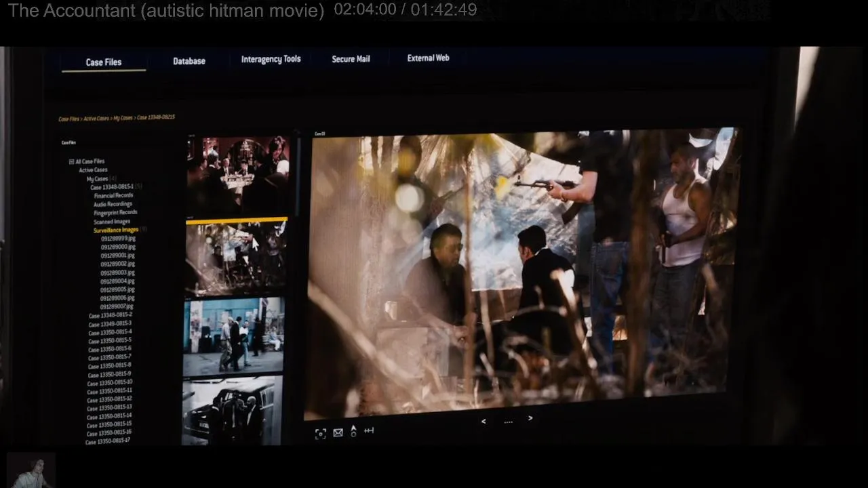Select Case 13348-0815-2 in the tree
The image size is (868, 488).
[x=110, y=315]
